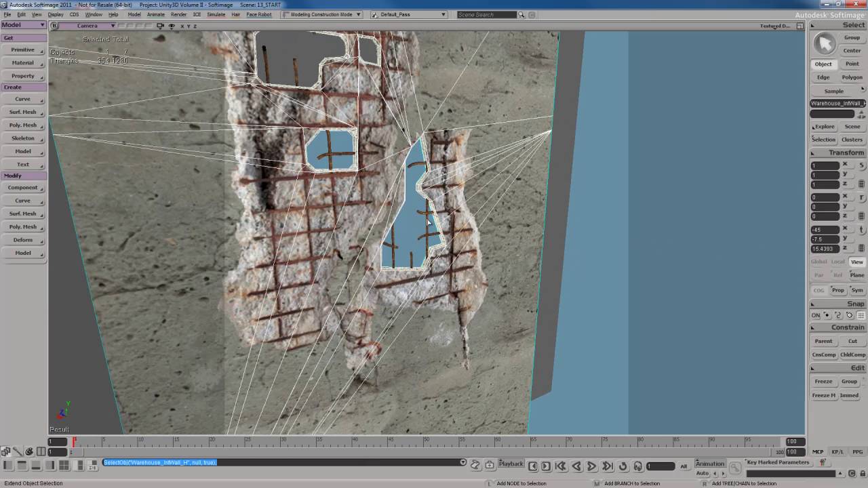Click the script editor icon beside command line
The image size is (868, 488).
click(x=475, y=464)
